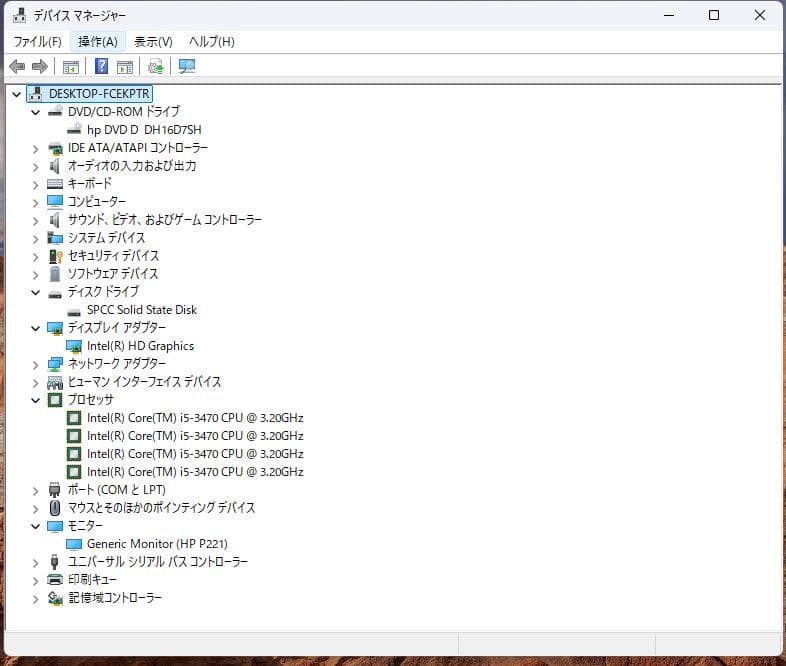Click the キーボード keyboard icon

point(55,184)
